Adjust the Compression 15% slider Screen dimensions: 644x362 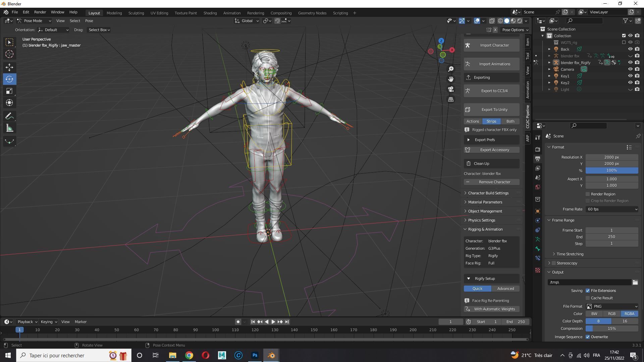[x=612, y=328]
